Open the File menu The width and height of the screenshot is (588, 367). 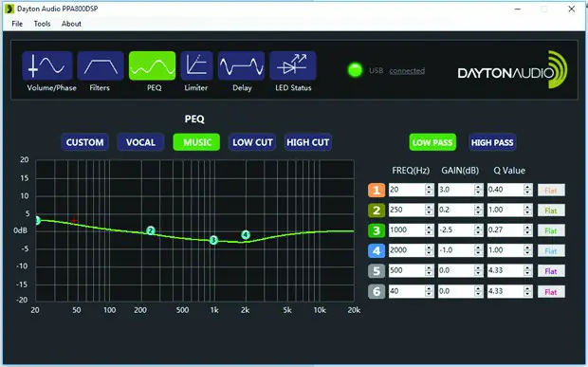click(x=17, y=24)
